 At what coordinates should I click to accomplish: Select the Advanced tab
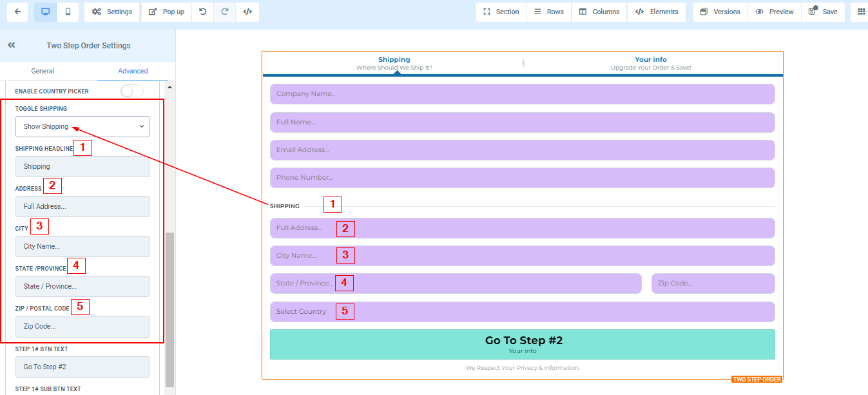click(x=133, y=71)
